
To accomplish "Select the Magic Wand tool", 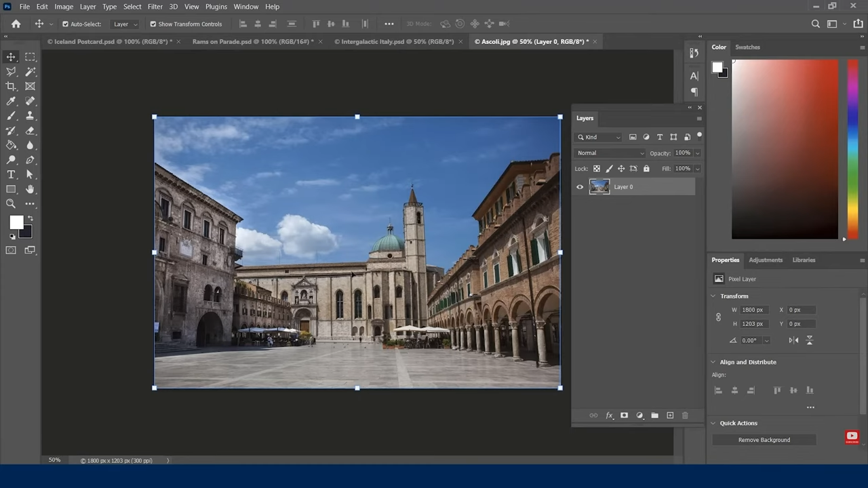I will 30,71.
